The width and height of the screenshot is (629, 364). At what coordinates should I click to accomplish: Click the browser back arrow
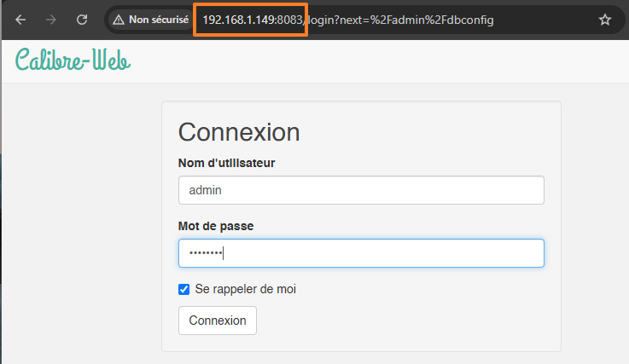20,19
